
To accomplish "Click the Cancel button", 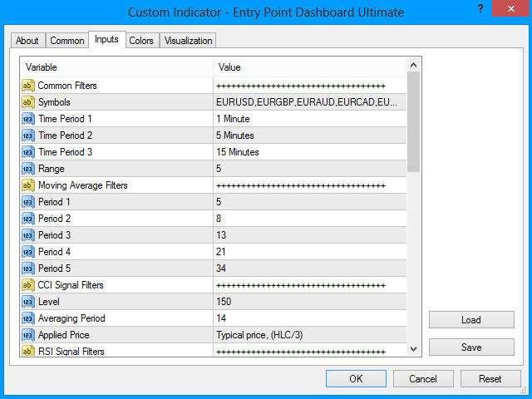I will [423, 379].
